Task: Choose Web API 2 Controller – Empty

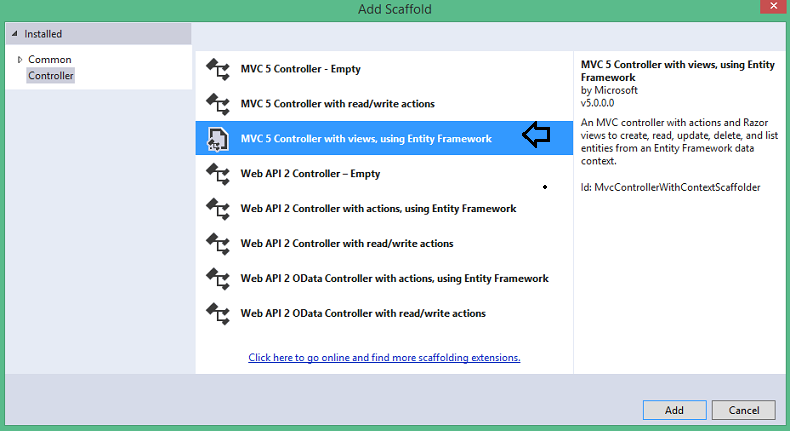Action: tap(310, 174)
